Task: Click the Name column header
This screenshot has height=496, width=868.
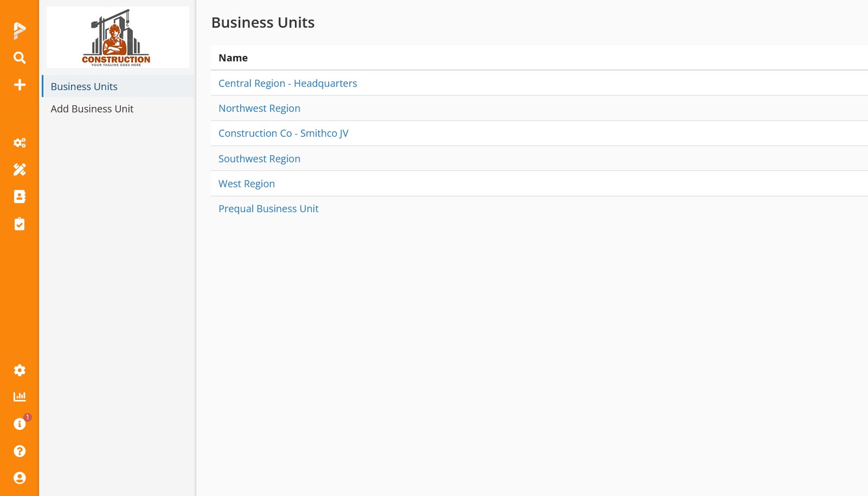Action: (233, 58)
